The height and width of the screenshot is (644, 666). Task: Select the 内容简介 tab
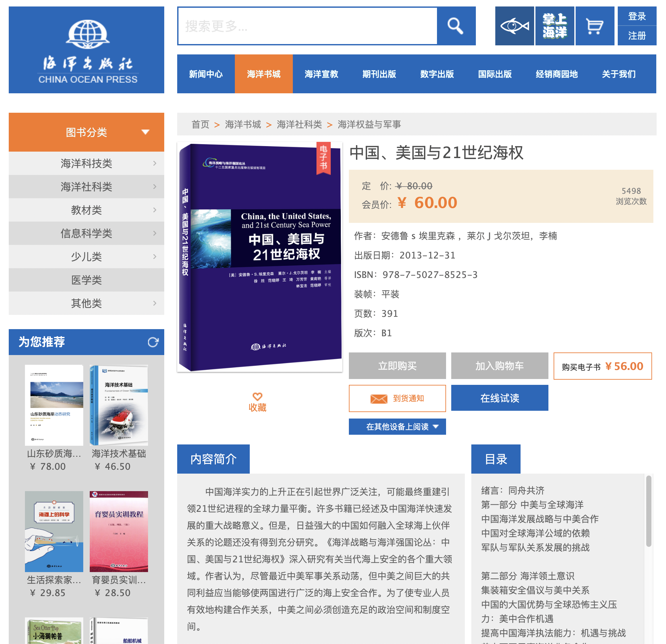pyautogui.click(x=213, y=459)
